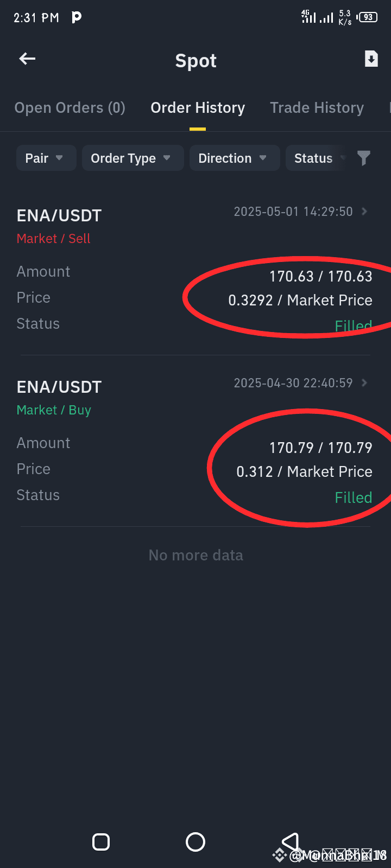Viewport: 391px width, 868px height.
Task: Tap the 4G signal status icon
Action: tap(308, 17)
